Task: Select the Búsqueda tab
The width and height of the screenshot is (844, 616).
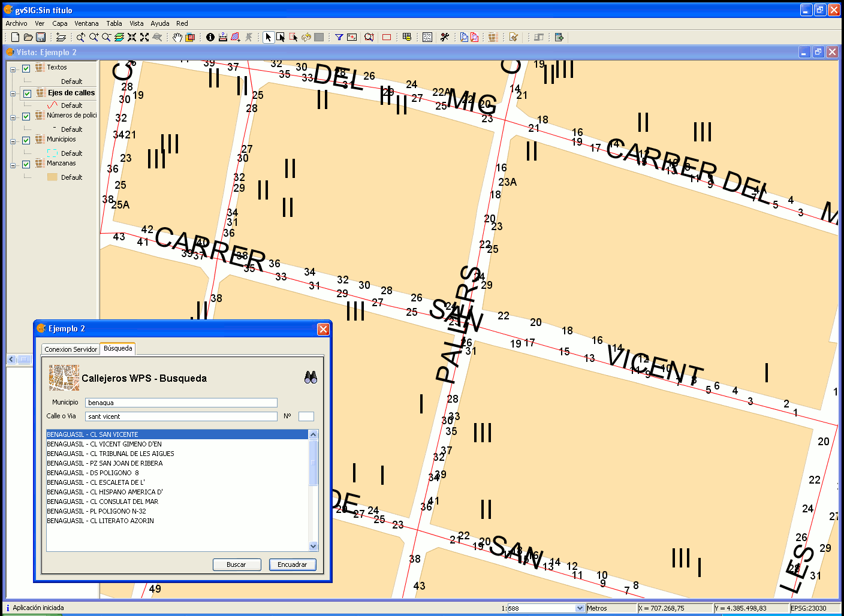Action: [118, 348]
